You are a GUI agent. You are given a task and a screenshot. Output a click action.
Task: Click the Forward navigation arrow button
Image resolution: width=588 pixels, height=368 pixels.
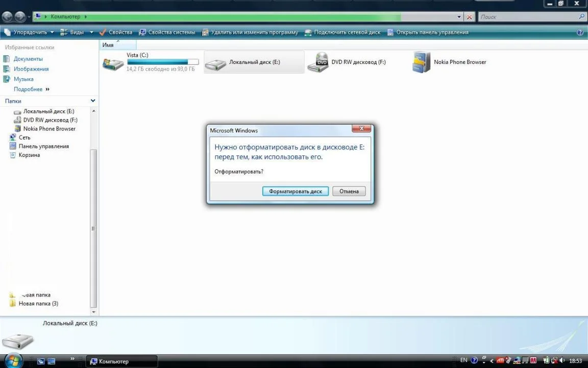click(20, 16)
